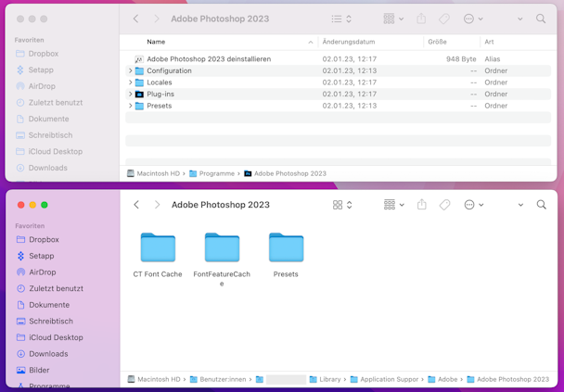Viewport: 564px width, 392px height.
Task: Open action menu (ellipsis) in bottom window
Action: point(474,205)
